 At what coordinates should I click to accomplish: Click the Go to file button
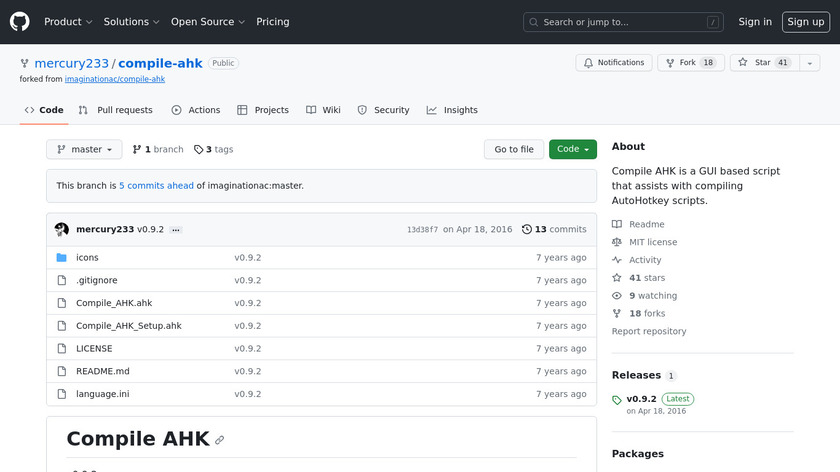[x=514, y=149]
